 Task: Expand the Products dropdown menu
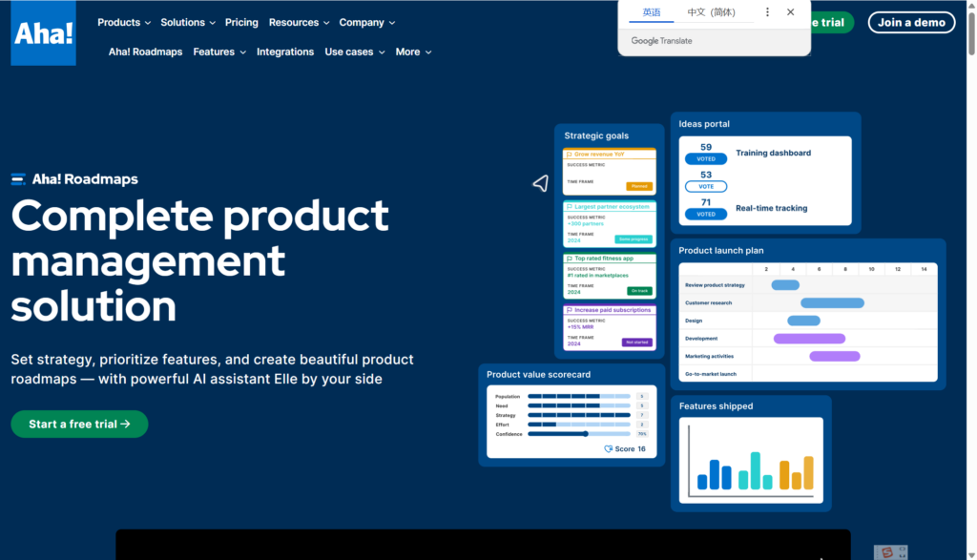(x=124, y=22)
